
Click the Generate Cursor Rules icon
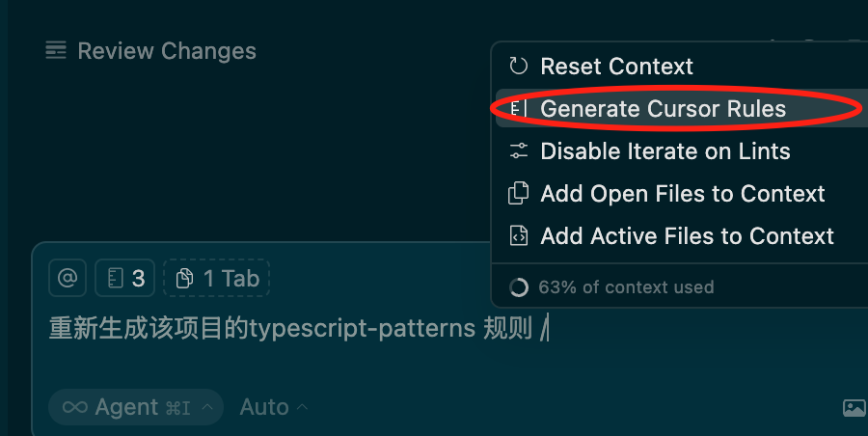click(x=519, y=109)
